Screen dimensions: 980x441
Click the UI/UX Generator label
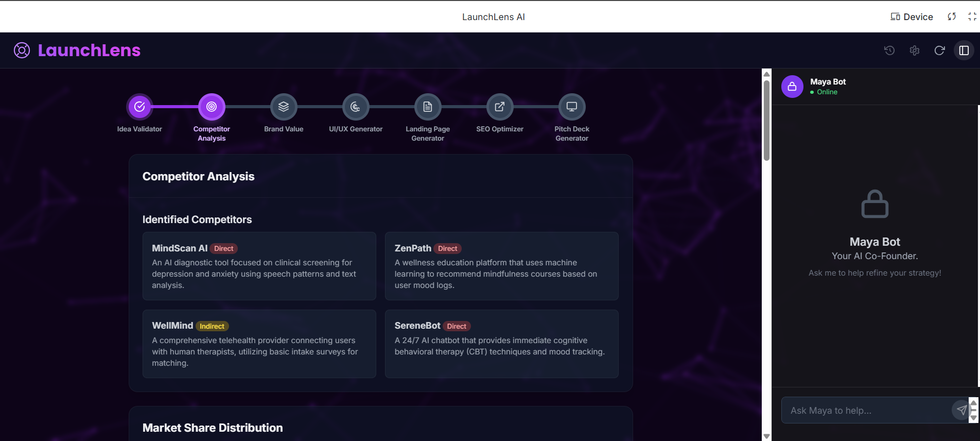tap(356, 129)
